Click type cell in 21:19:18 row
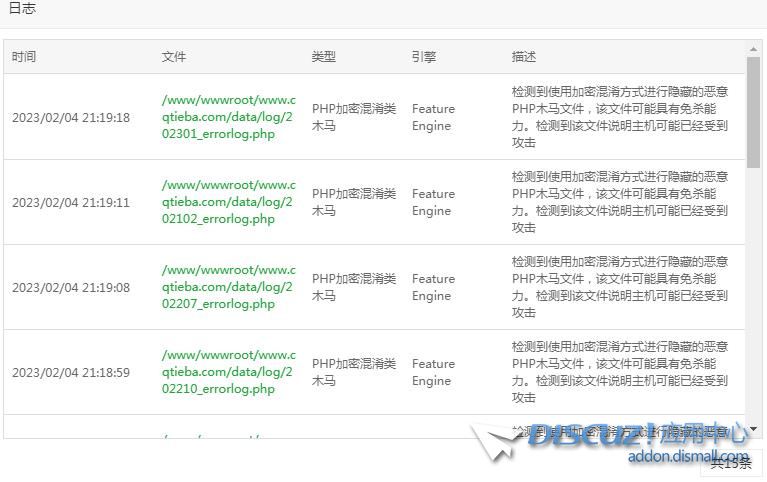Screen dimensions: 767x482 [x=354, y=117]
